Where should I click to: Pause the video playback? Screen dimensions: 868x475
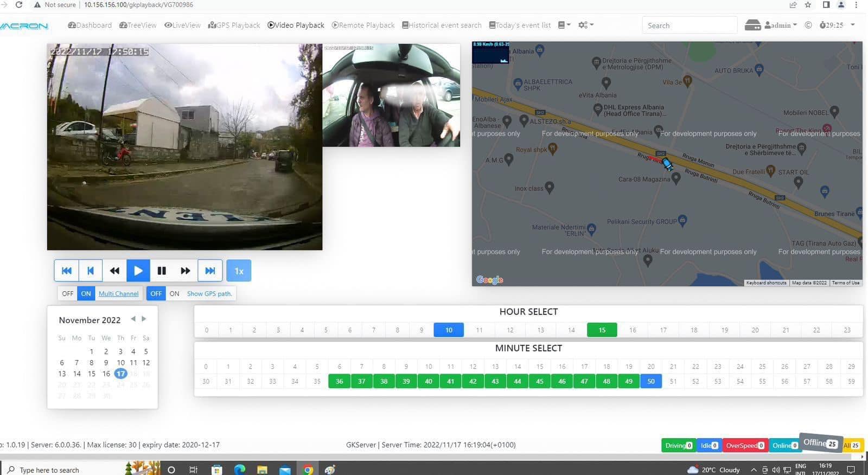tap(162, 271)
